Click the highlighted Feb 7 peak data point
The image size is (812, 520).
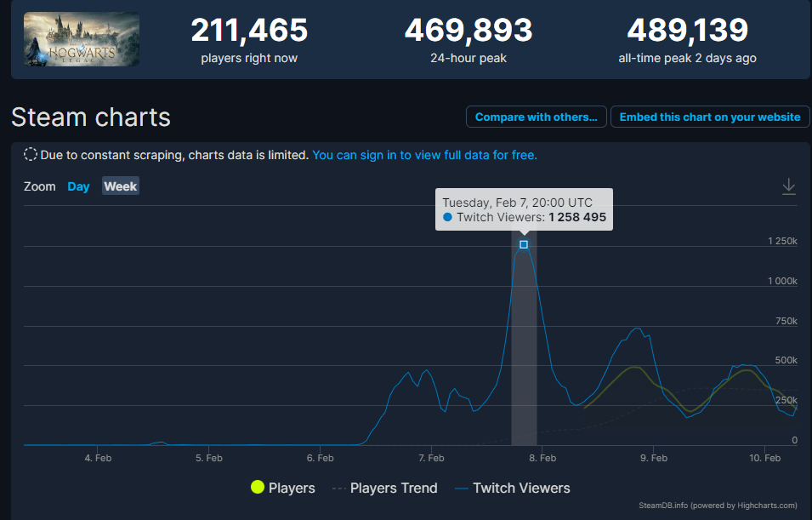524,245
